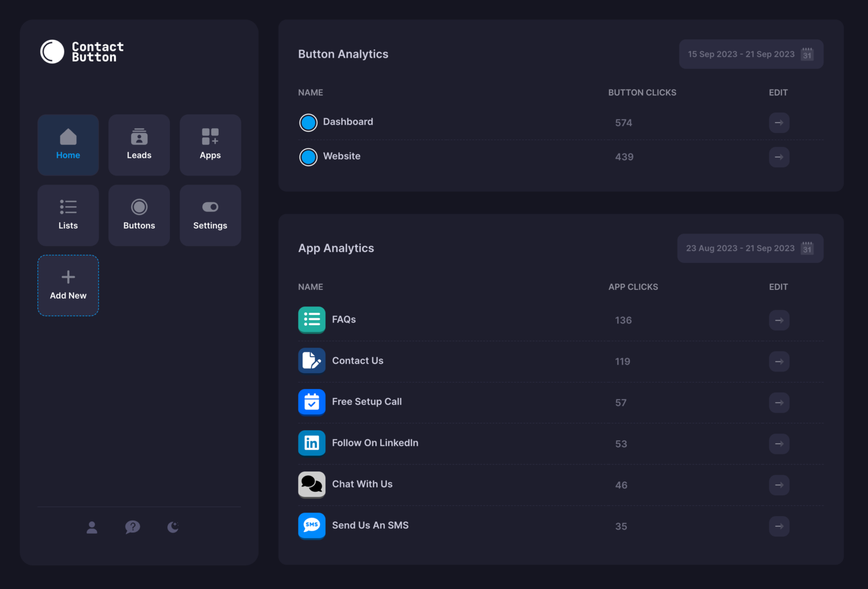Click the Website button status circle
Screen dimensions: 868x589
tap(308, 157)
